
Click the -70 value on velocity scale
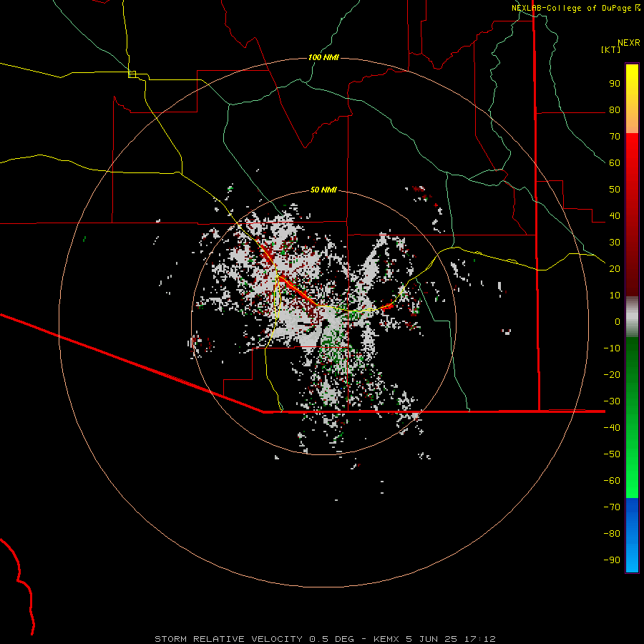coord(612,507)
